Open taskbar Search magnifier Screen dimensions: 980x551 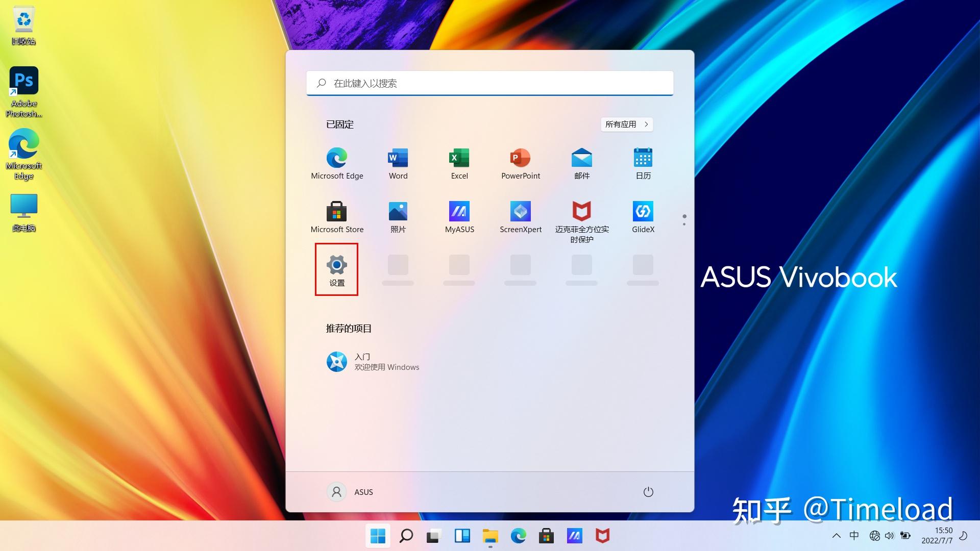(406, 536)
